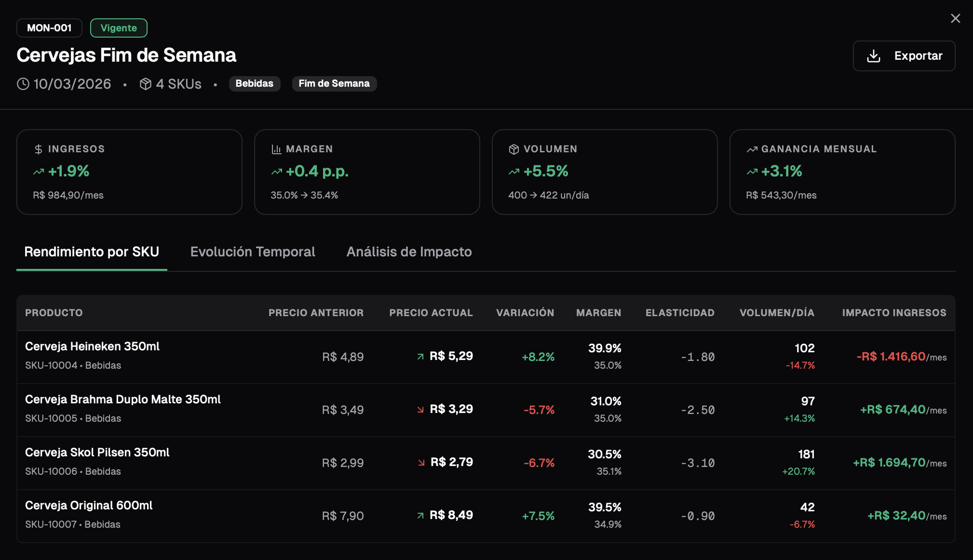Image resolution: width=973 pixels, height=560 pixels.
Task: Select the Rendimiento por SKU tab
Action: pos(92,252)
